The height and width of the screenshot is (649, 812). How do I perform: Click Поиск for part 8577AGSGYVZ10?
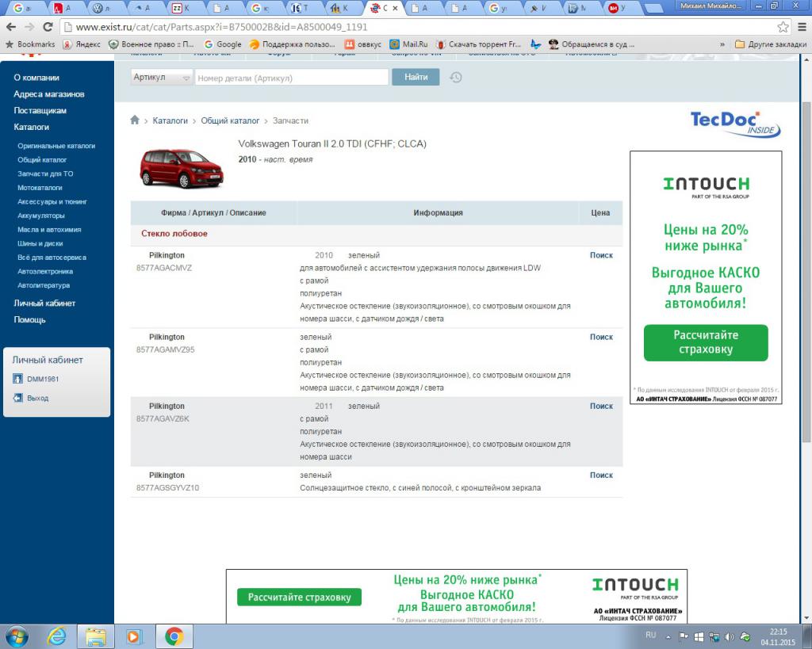[601, 475]
